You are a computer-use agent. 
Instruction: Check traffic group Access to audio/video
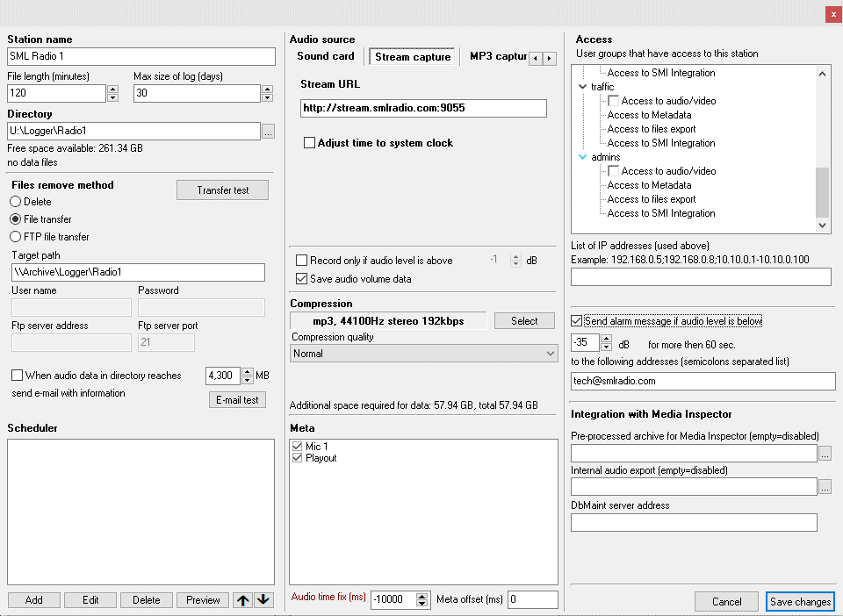614,101
